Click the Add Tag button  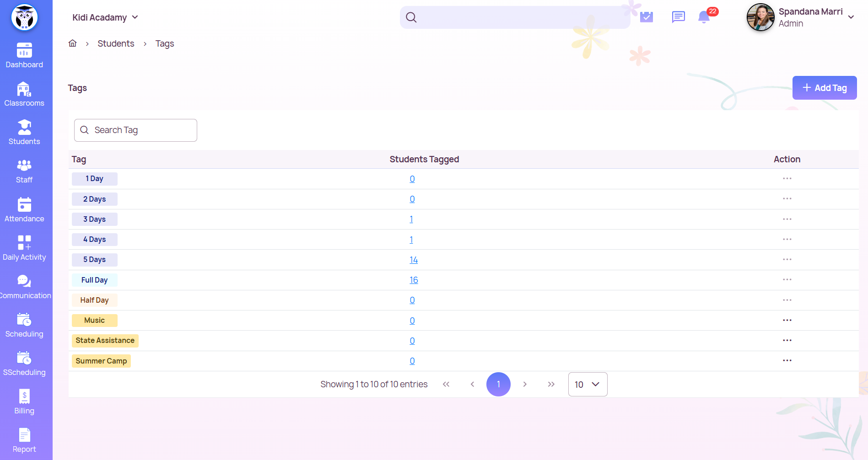click(x=825, y=88)
